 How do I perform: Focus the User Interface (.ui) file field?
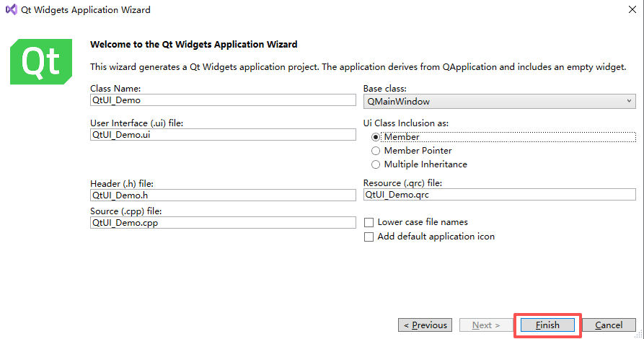223,135
